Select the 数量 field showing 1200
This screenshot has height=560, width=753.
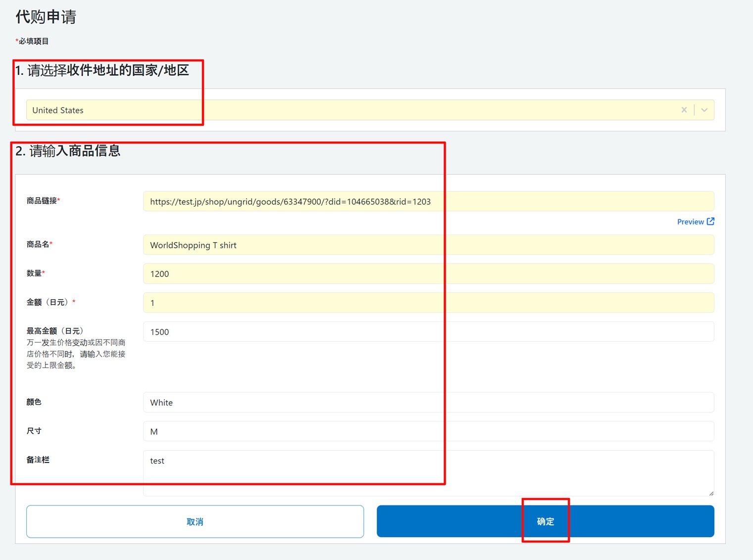428,274
